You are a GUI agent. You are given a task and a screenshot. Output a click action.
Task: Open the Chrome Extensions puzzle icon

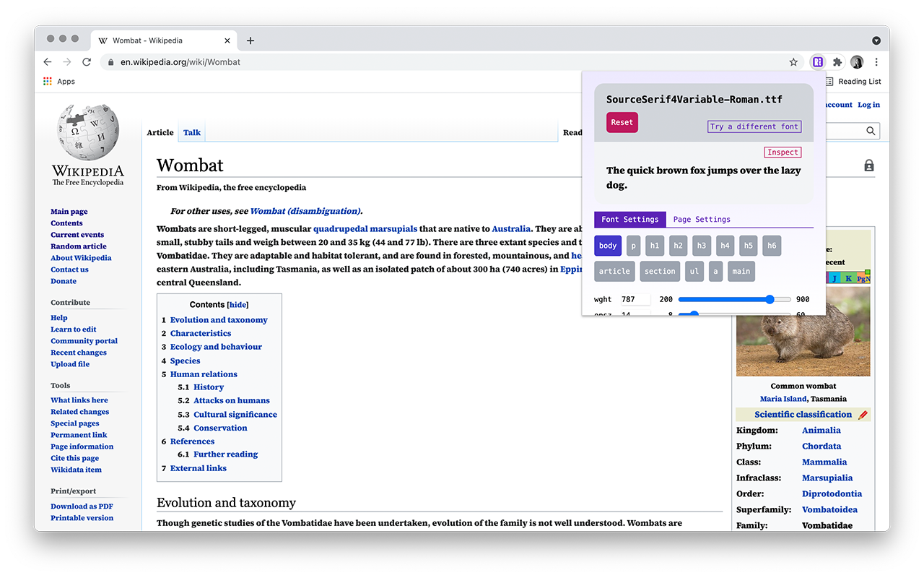pyautogui.click(x=837, y=62)
